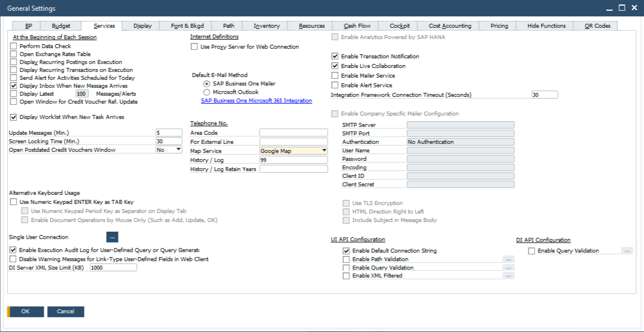Turn on Enable Mailer Service
644x332 pixels.
(334, 75)
